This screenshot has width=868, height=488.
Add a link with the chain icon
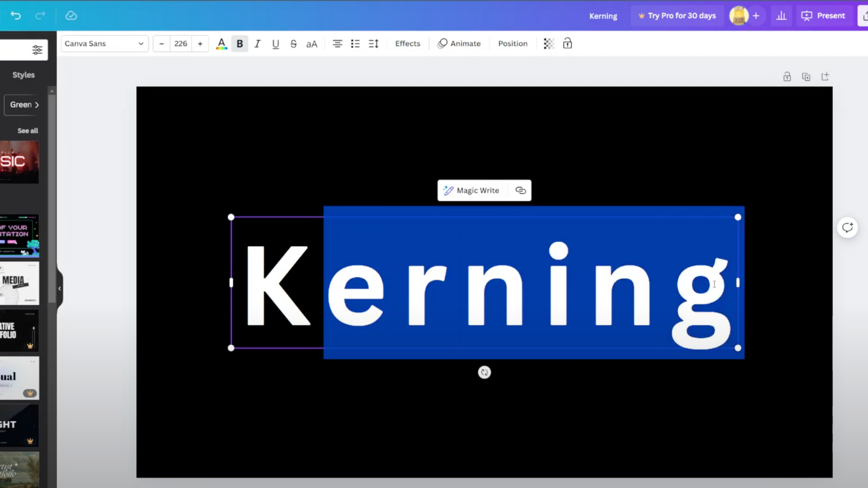tap(520, 191)
